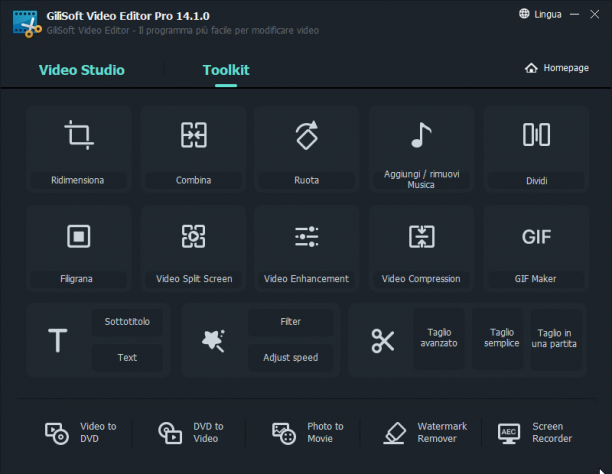Click the Video Compression icon
612x474 pixels.
(422, 237)
